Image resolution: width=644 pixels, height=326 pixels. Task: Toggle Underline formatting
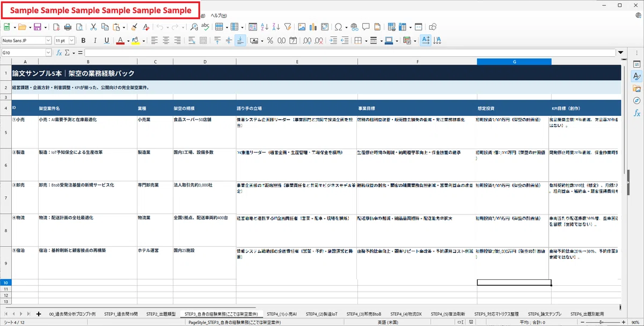[x=107, y=40]
